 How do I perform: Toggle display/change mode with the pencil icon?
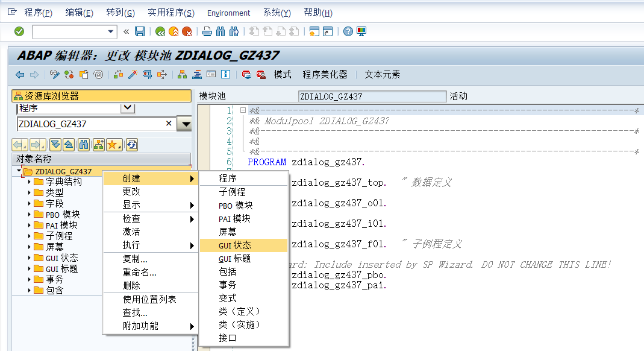coord(55,74)
